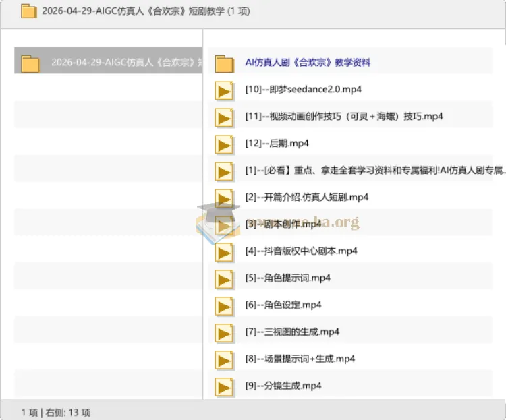Open the AI仿真人剧《合欢宗》教学资料 folder link
The width and height of the screenshot is (506, 420).
click(x=308, y=62)
